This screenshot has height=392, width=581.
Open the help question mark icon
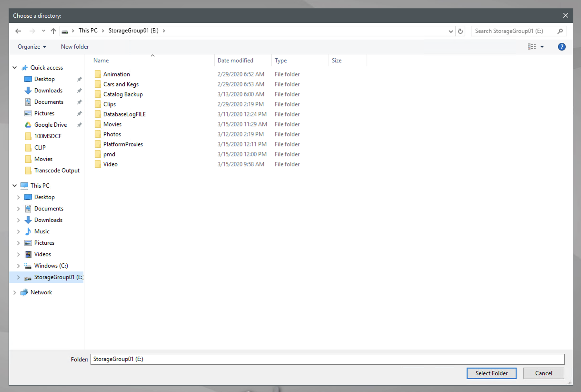(561, 47)
